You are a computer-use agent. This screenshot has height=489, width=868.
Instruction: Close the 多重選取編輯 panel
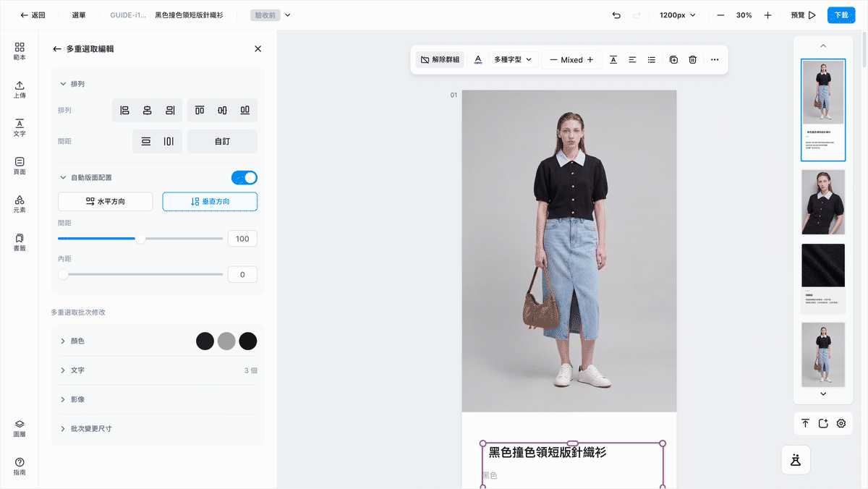(258, 49)
